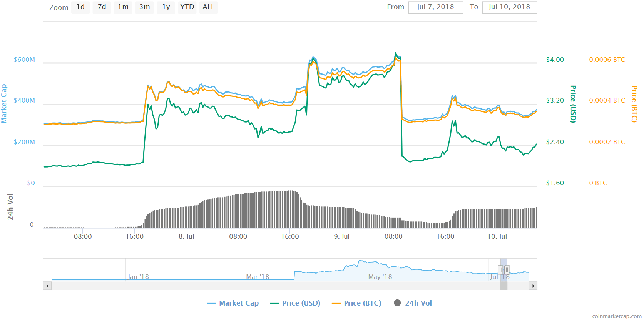Click the '0 BTC' axis label
The image size is (644, 319).
[598, 183]
